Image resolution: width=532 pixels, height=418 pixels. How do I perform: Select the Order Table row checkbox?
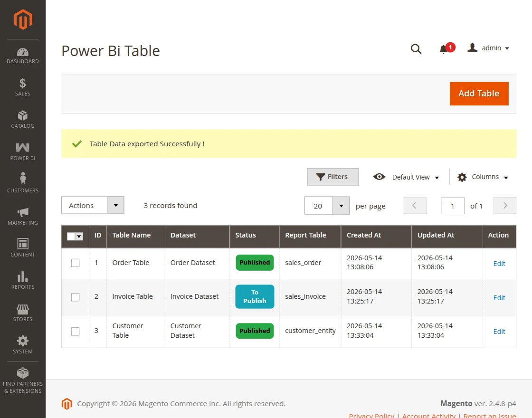click(x=76, y=263)
